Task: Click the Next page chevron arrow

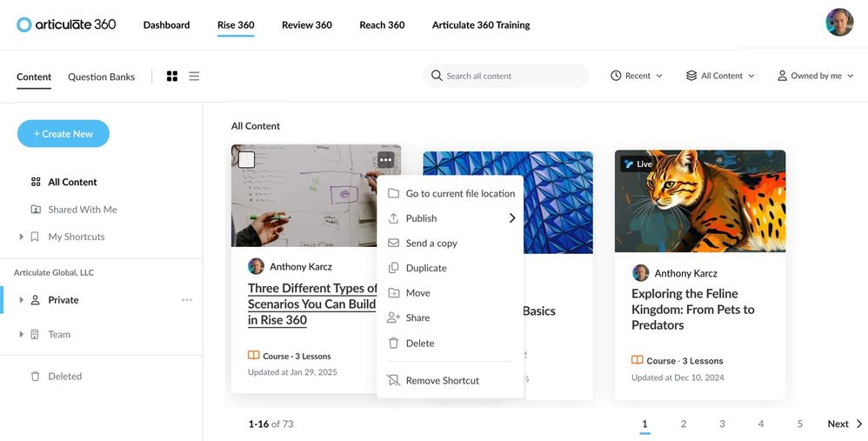Action: (859, 424)
